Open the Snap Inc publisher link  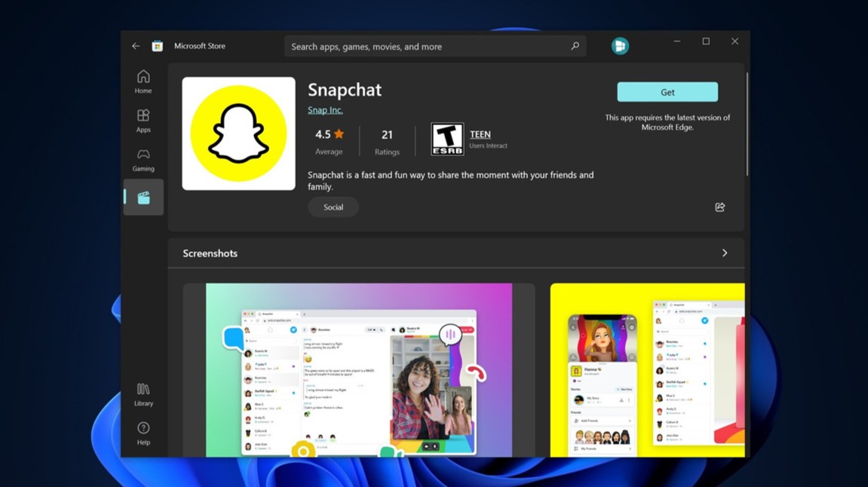click(325, 109)
